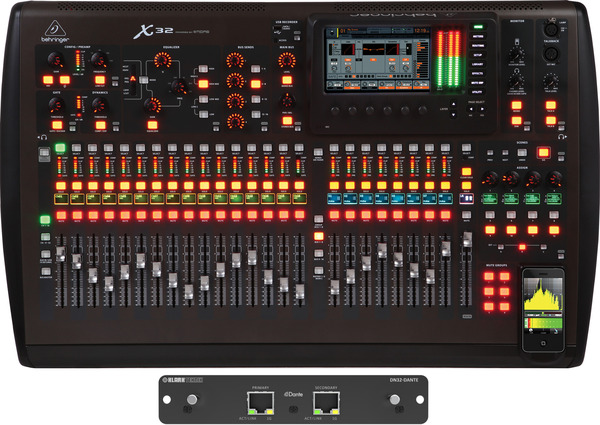Click the first blue scribble strip in right bank
The width and height of the screenshot is (600, 425).
coord(334,199)
